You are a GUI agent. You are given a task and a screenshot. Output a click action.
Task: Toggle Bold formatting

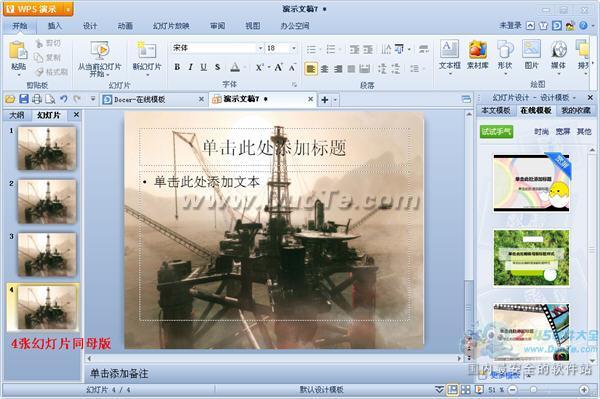[177, 67]
